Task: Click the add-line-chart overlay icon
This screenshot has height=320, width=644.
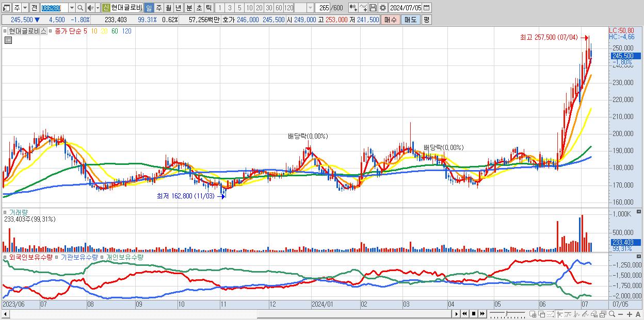Action: [363, 8]
